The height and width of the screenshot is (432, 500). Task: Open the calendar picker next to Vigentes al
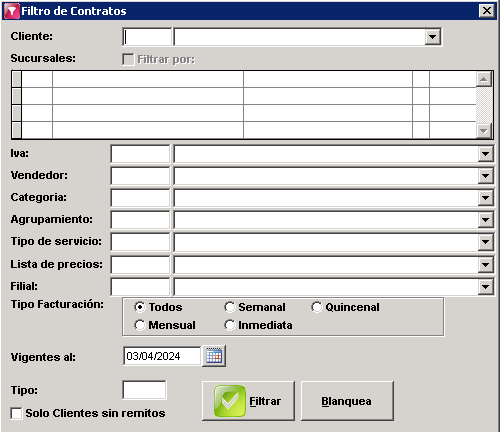click(214, 356)
